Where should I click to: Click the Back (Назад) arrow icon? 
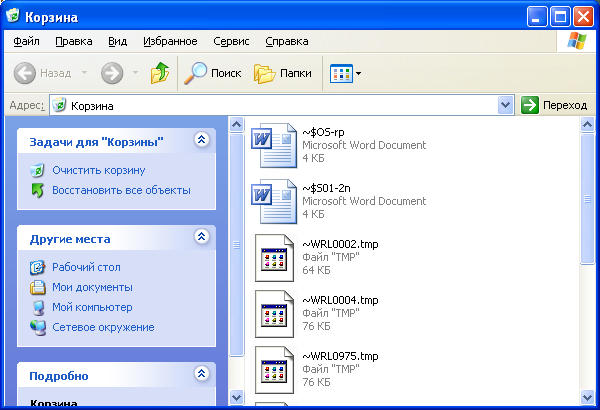pyautogui.click(x=25, y=73)
